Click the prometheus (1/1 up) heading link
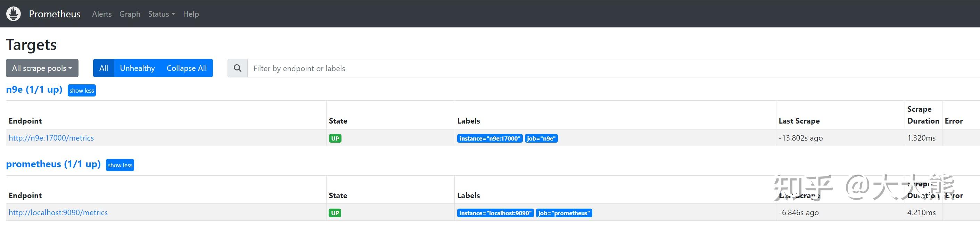 coord(53,164)
